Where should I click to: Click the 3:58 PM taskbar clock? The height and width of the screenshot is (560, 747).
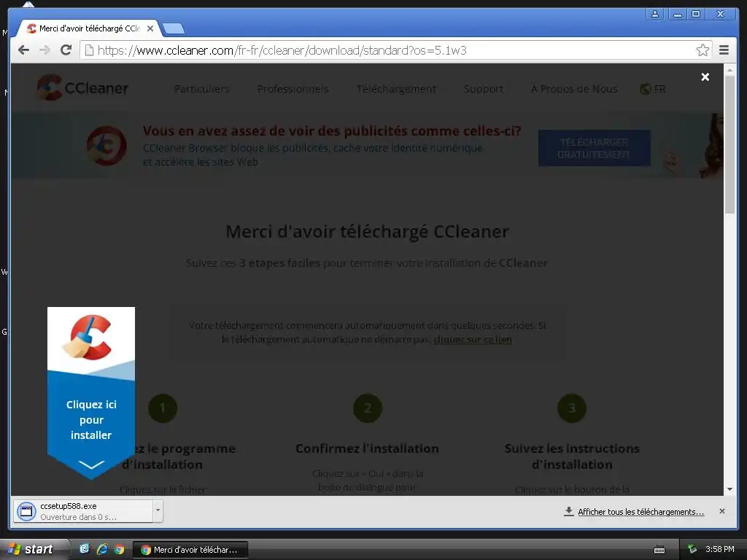tap(720, 549)
